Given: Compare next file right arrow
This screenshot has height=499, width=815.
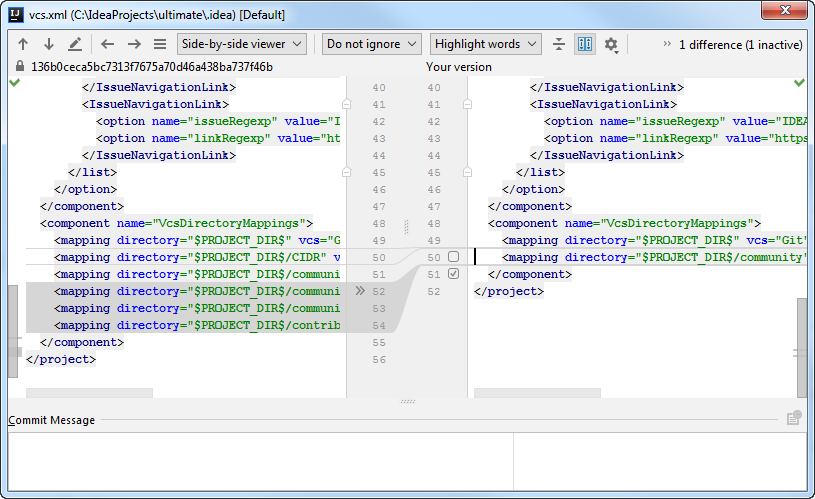Looking at the screenshot, I should coord(134,44).
